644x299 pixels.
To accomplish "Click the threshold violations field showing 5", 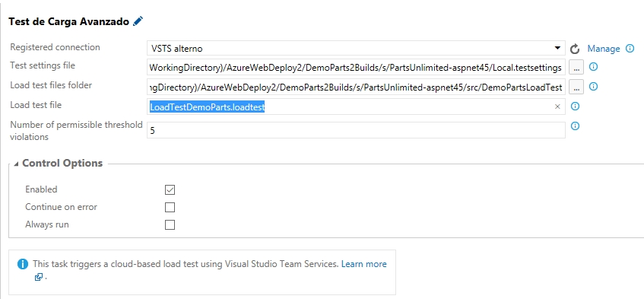I will (356, 130).
